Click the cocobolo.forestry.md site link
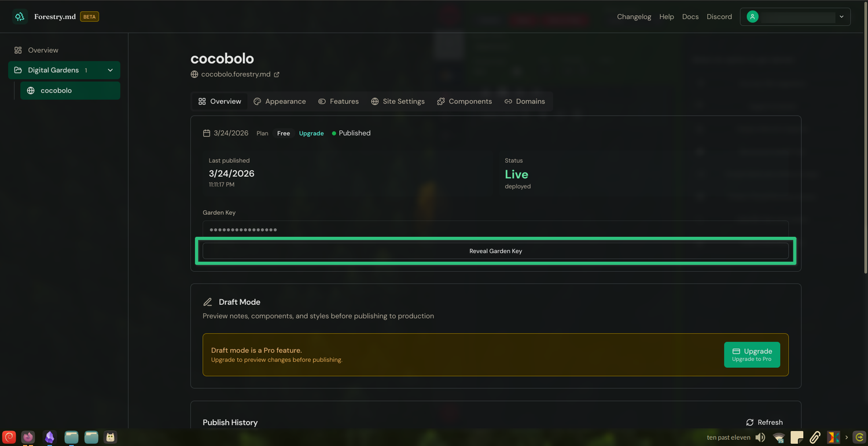 (x=236, y=74)
